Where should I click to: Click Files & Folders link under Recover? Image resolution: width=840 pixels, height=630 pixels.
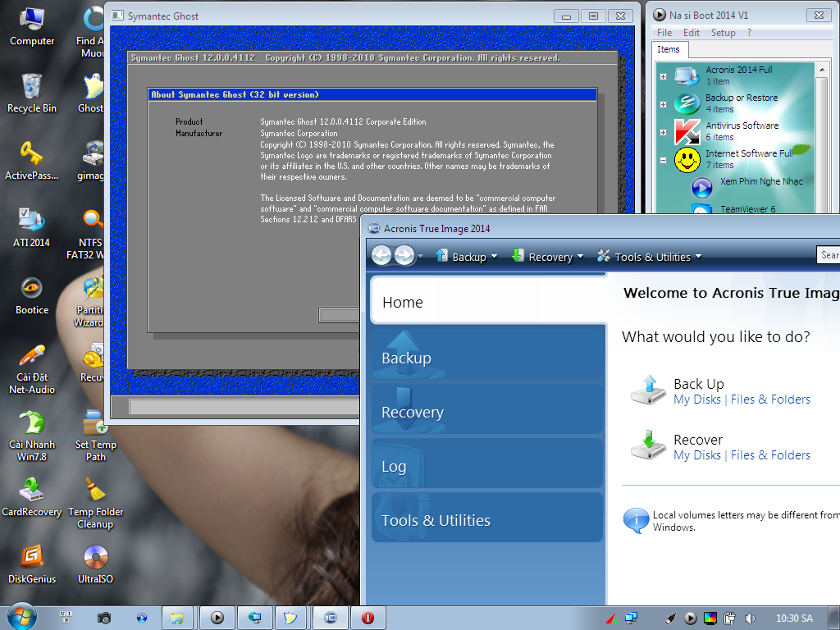[770, 455]
